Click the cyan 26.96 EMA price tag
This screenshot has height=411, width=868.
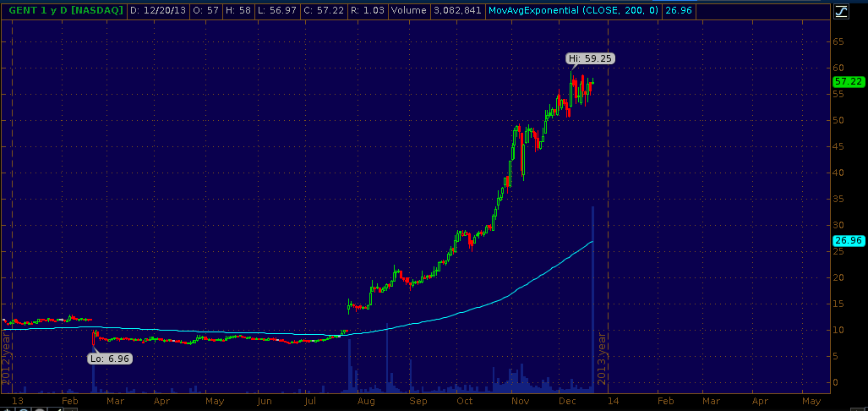(848, 240)
